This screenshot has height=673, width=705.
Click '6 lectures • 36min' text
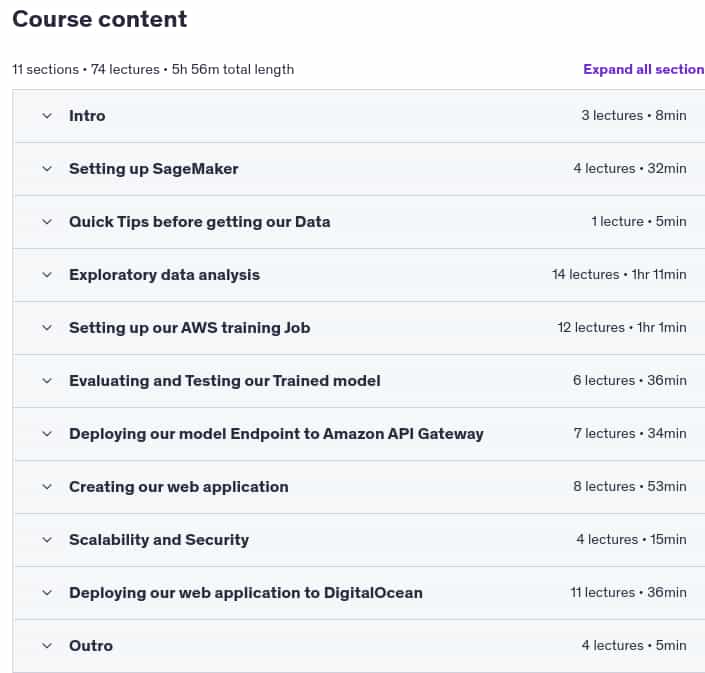[x=630, y=381]
